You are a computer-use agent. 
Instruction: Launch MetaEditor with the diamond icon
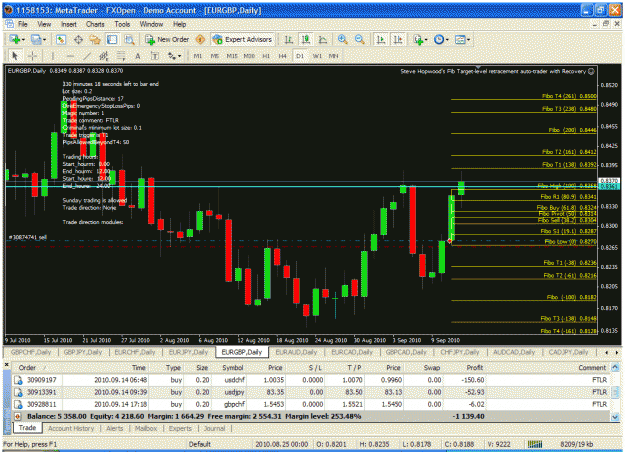[200, 39]
